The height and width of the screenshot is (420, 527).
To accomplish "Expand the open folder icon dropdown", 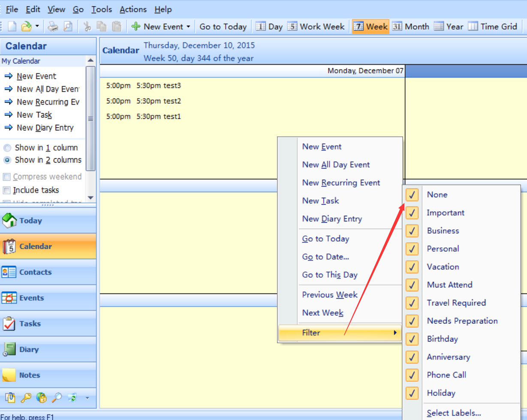I will coord(37,27).
